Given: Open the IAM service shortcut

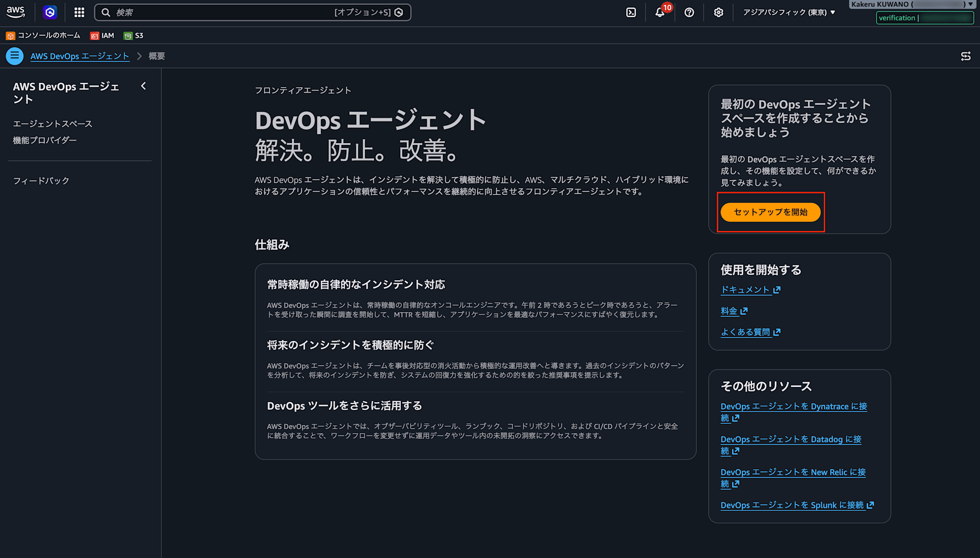Looking at the screenshot, I should [x=102, y=36].
